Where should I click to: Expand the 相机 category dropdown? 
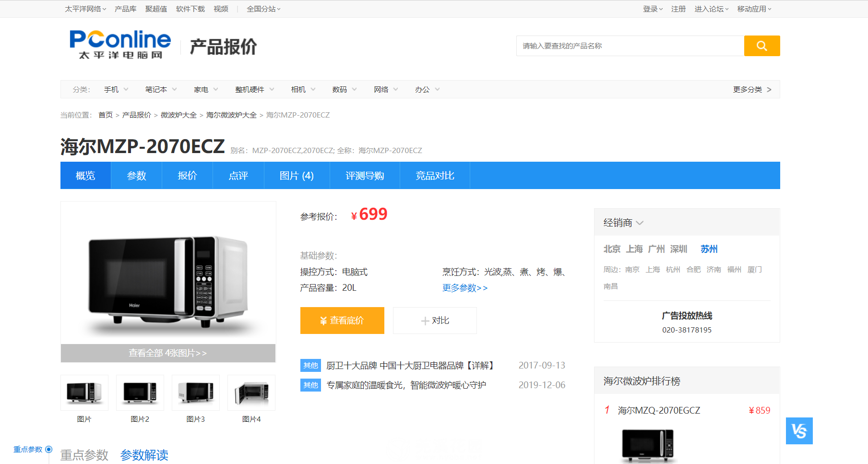tap(303, 89)
